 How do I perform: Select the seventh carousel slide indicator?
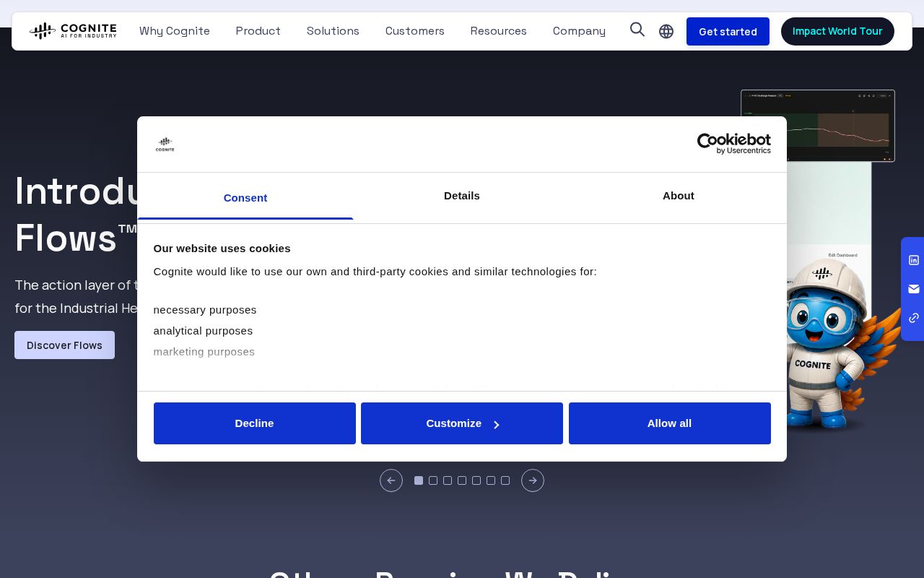(x=505, y=480)
